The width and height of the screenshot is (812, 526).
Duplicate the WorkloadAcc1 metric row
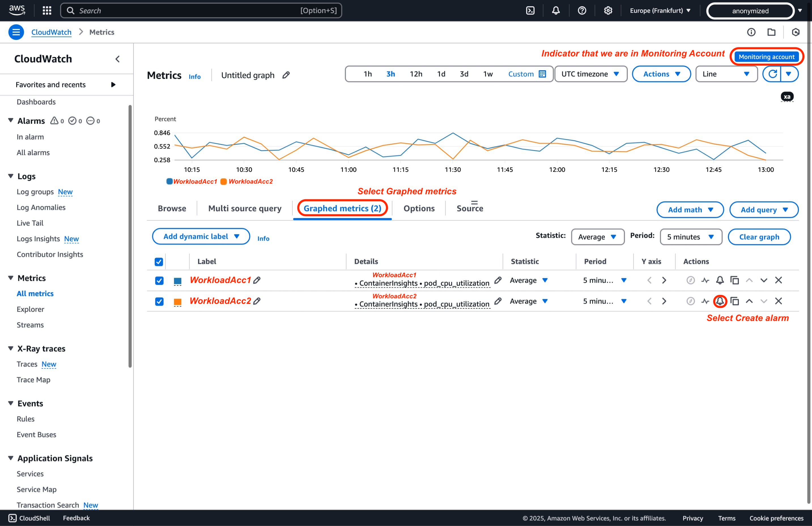pyautogui.click(x=735, y=280)
